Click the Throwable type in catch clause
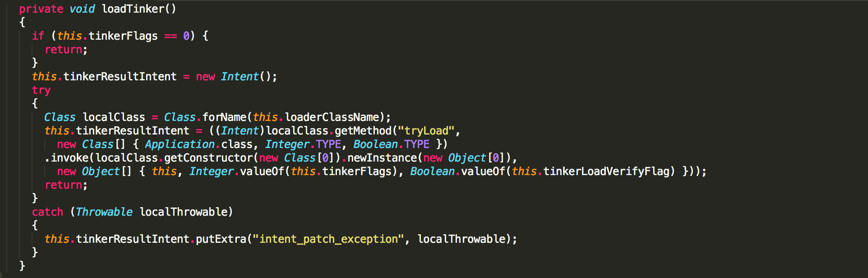 click(x=104, y=212)
